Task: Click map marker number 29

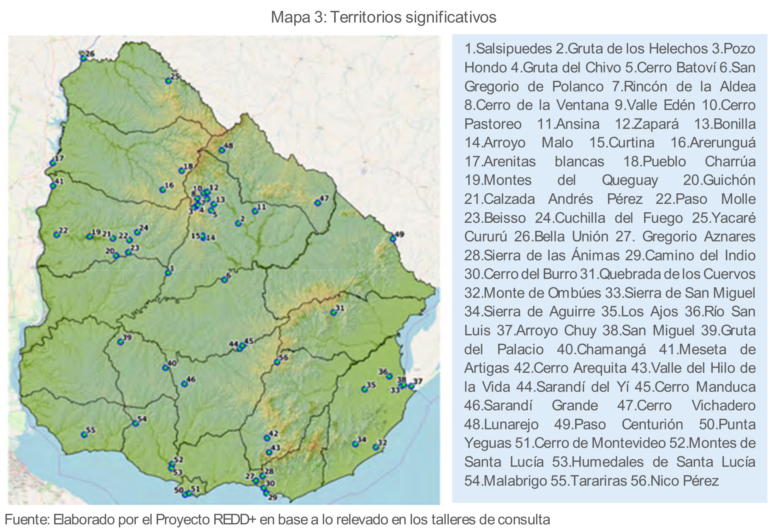Action: pos(266,493)
